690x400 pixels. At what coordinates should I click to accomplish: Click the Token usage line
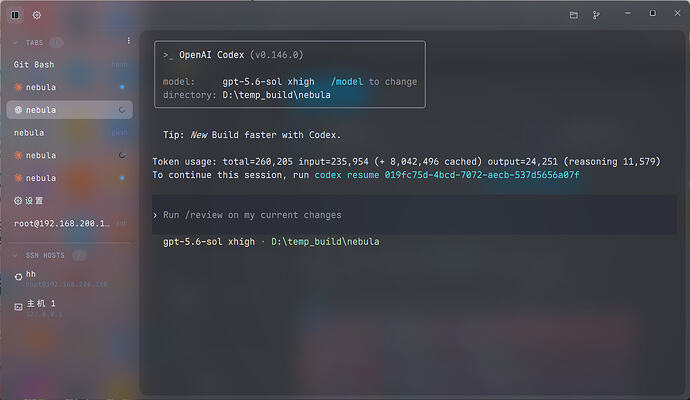coord(406,161)
